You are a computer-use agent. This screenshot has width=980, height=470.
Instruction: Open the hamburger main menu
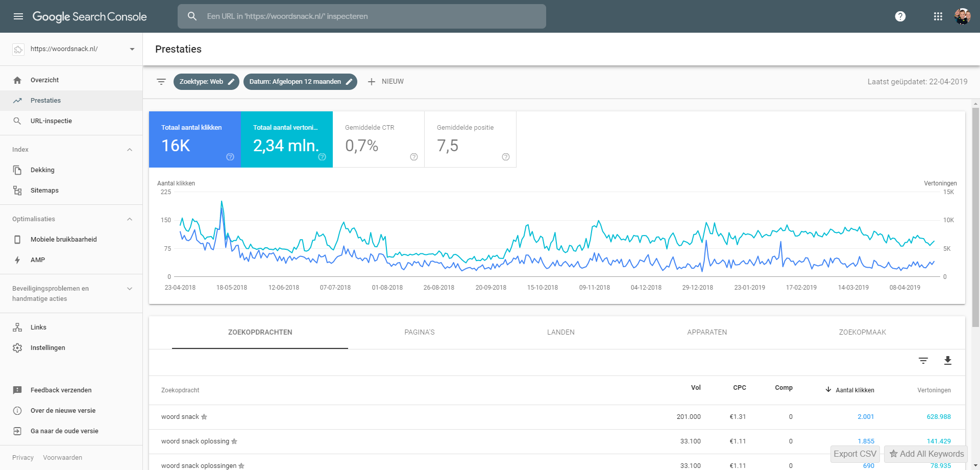pyautogui.click(x=18, y=16)
